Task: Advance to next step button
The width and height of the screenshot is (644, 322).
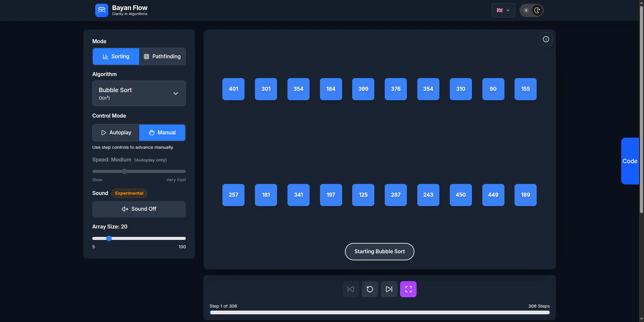Action: pos(389,289)
